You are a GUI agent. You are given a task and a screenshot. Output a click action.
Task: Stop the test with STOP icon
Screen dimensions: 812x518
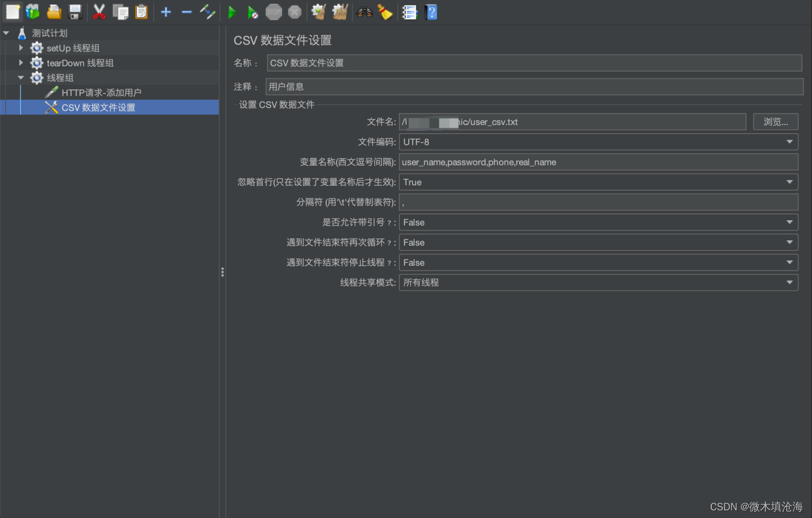pos(274,12)
